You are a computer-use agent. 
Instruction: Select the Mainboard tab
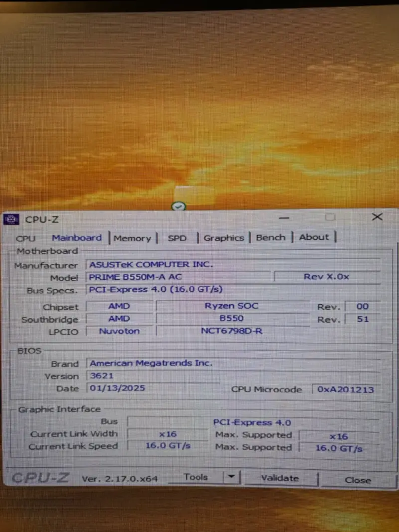(77, 238)
